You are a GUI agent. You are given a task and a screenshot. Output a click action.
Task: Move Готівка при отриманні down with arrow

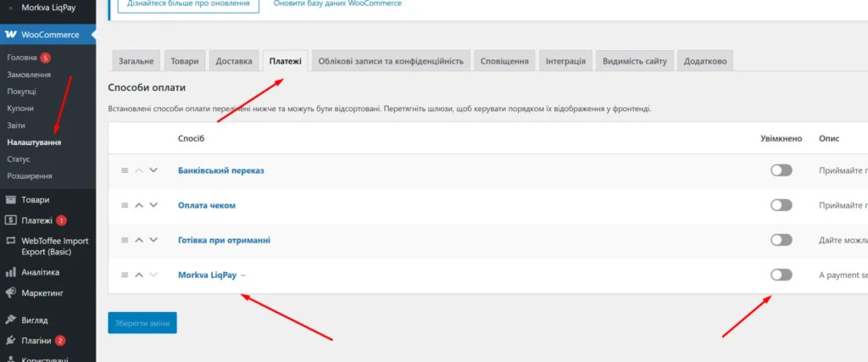tap(154, 240)
